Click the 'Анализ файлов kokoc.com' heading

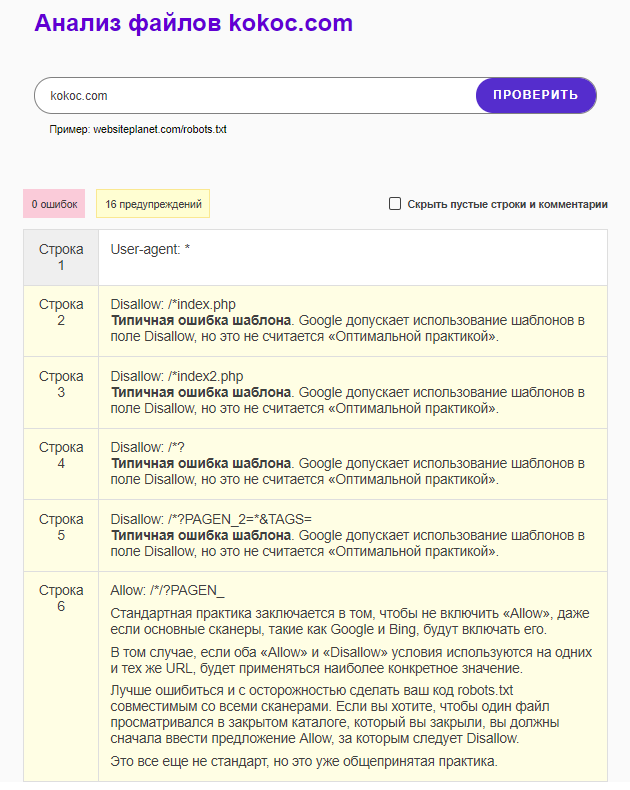(194, 23)
